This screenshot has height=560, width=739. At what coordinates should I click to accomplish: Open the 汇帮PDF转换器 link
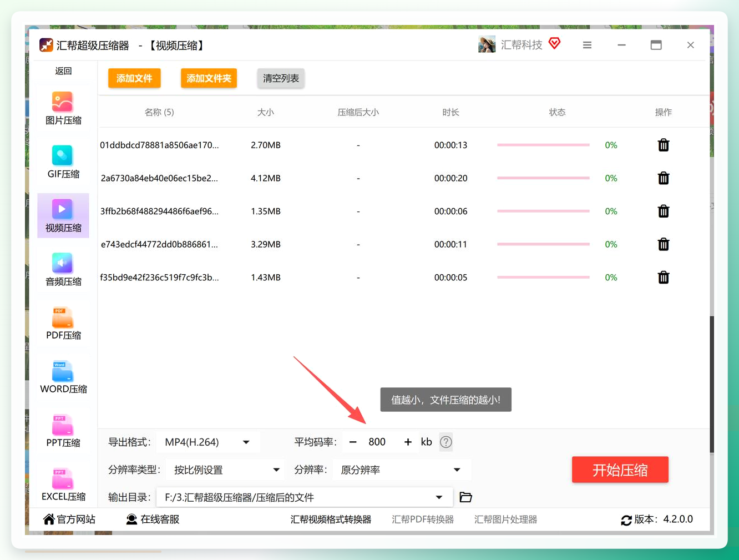pyautogui.click(x=423, y=519)
